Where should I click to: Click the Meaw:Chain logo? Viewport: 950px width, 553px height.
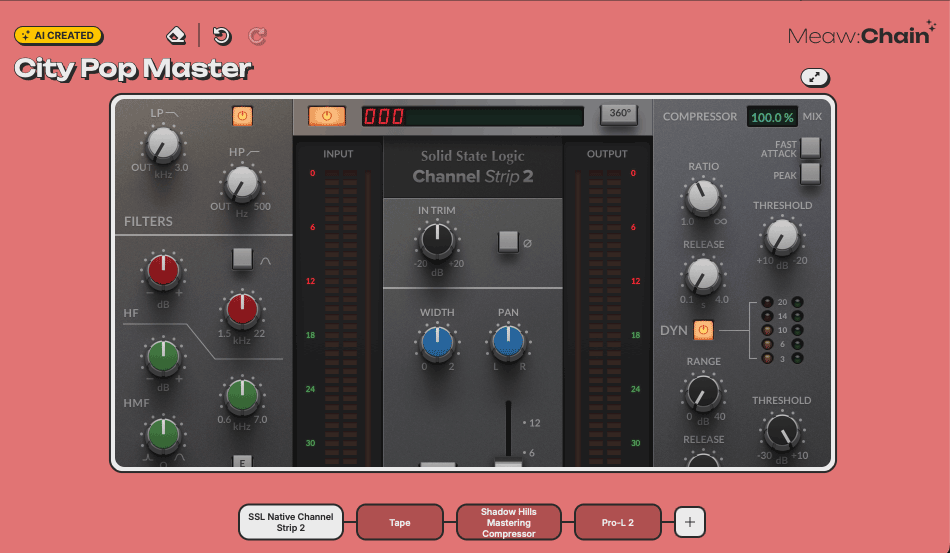[x=862, y=34]
